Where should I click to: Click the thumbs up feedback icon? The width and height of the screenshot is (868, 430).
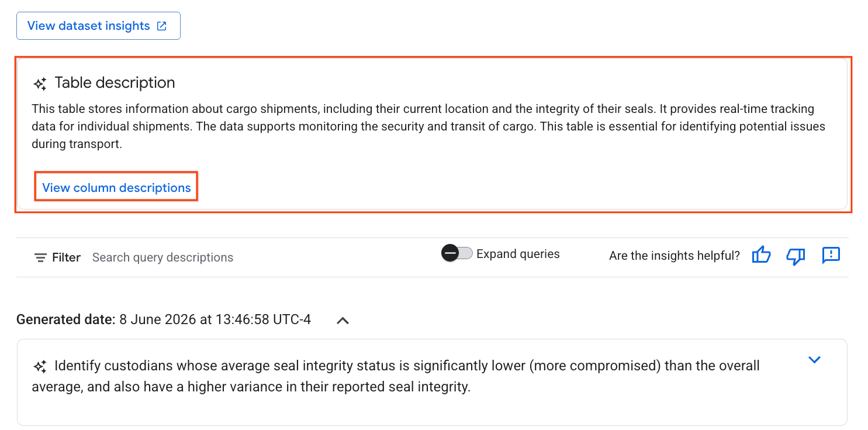(761, 255)
